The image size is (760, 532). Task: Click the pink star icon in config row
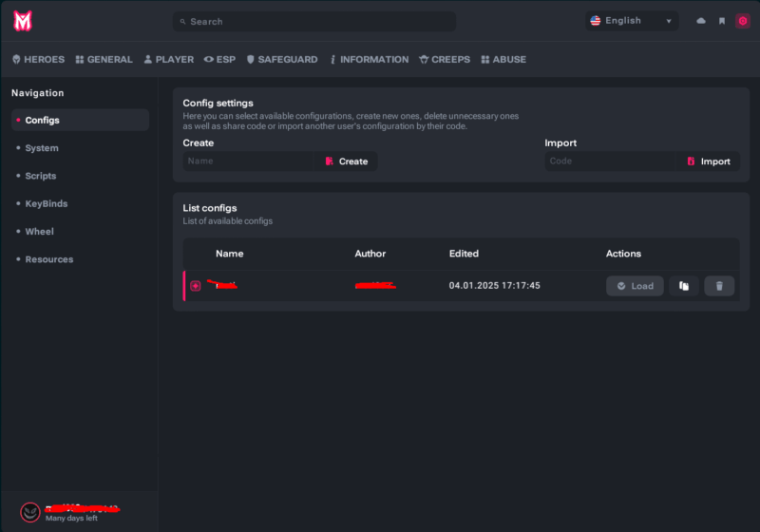point(196,286)
